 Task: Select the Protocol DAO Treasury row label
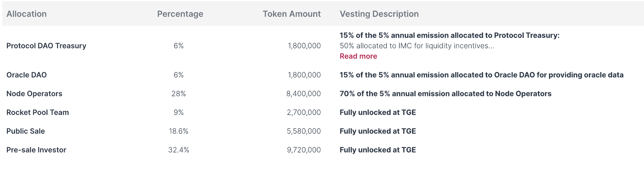tap(46, 46)
